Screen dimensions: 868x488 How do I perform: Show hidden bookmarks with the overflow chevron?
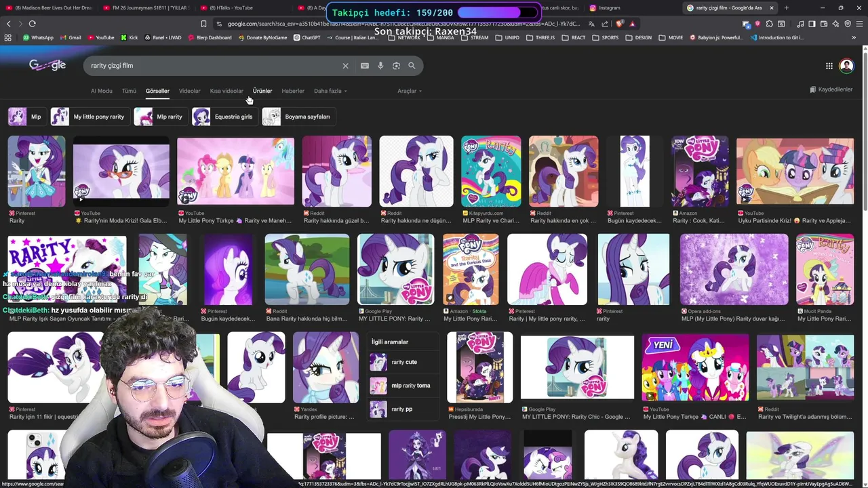[x=854, y=38]
